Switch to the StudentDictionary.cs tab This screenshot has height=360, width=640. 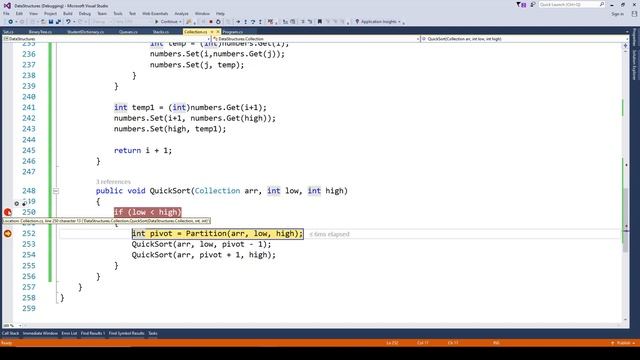86,32
